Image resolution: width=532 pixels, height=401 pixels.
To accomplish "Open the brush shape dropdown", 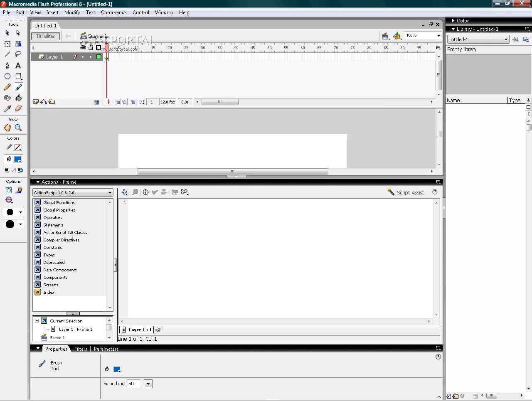I will [13, 224].
